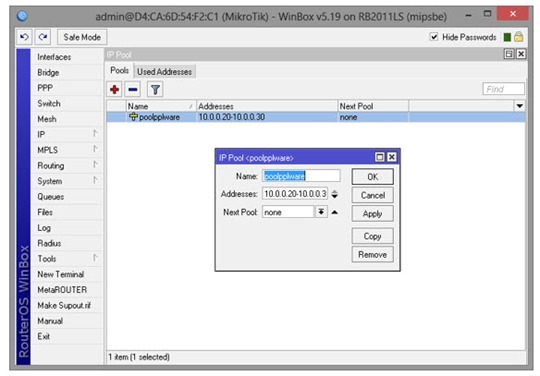540x376 pixels.
Task: Sort by the Name column header
Action: 161,106
